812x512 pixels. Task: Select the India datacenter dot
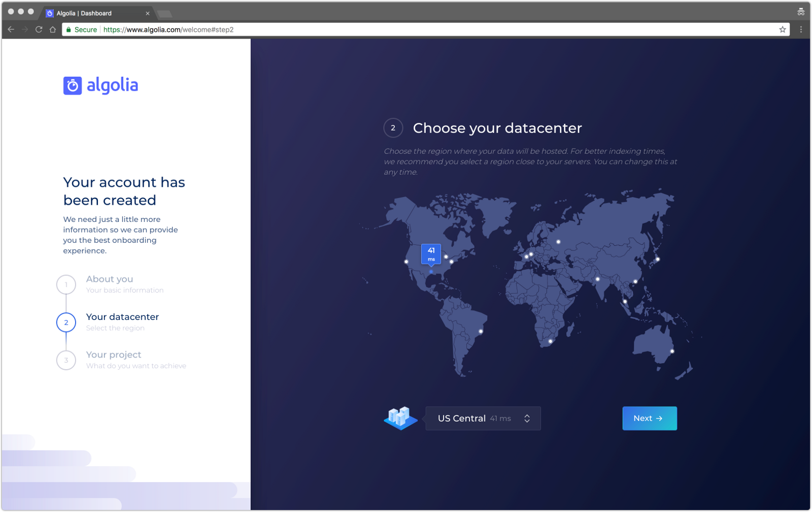[597, 279]
